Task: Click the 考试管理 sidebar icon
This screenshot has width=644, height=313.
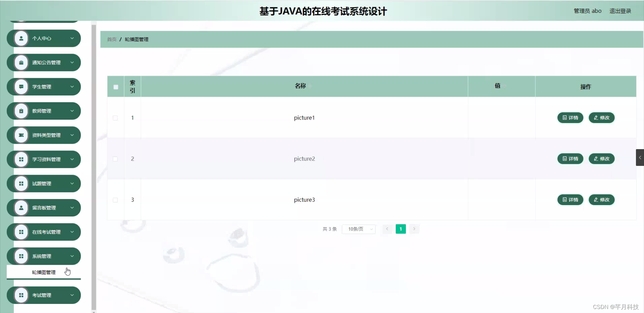Action: point(21,295)
